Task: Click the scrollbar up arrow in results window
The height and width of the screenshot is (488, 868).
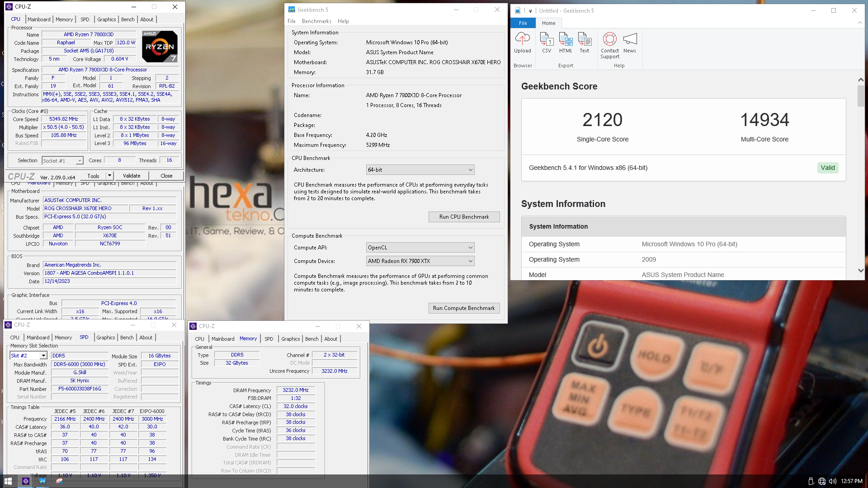Action: [x=861, y=80]
